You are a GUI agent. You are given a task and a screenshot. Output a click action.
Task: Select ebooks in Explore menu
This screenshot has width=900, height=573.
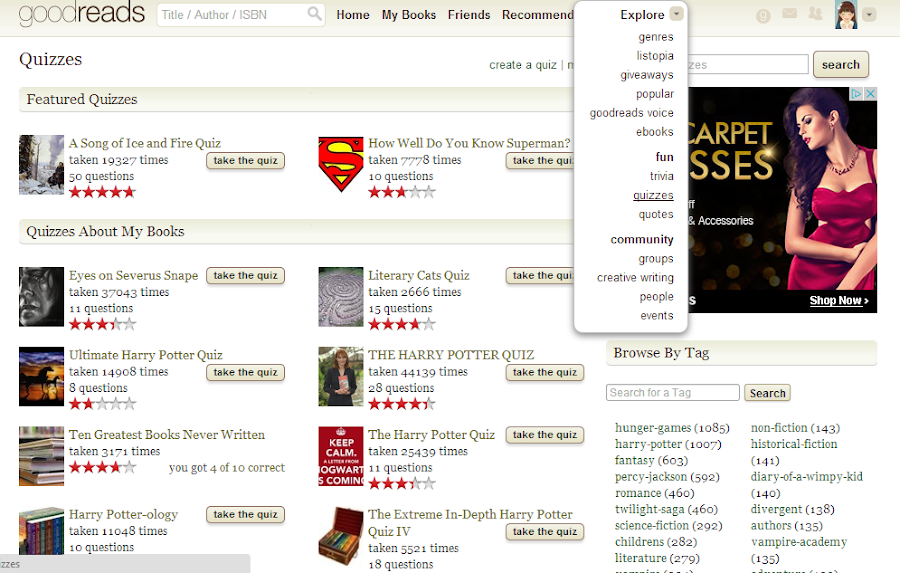pos(654,131)
